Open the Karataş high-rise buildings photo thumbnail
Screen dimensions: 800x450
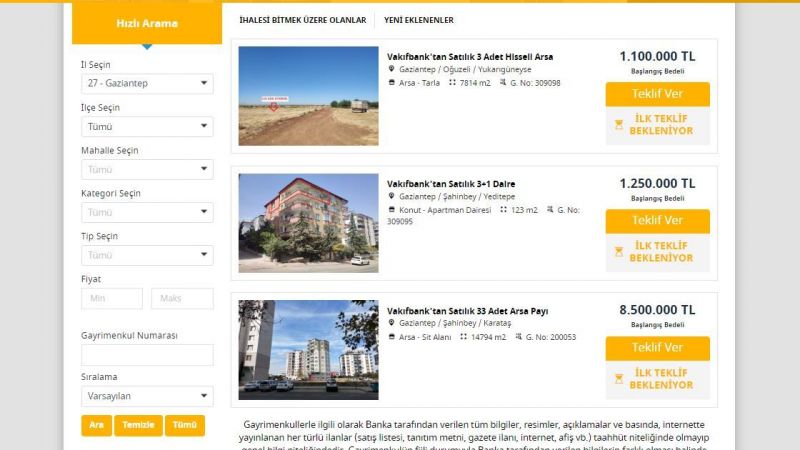pyautogui.click(x=308, y=349)
